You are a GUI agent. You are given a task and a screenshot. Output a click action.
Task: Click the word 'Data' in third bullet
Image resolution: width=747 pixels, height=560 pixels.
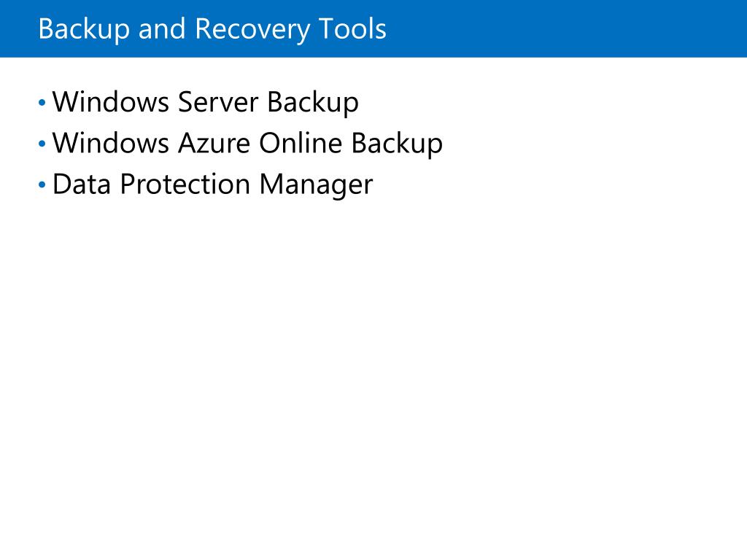(82, 184)
